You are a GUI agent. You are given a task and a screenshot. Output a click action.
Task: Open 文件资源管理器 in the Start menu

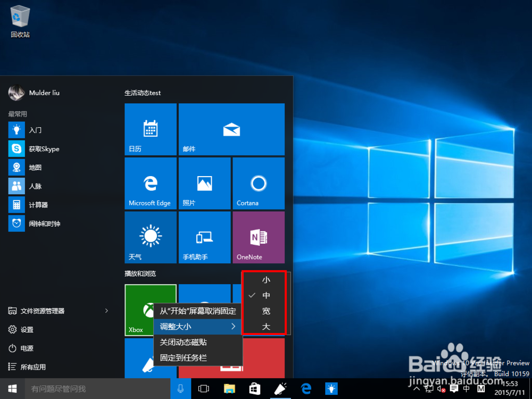point(43,311)
